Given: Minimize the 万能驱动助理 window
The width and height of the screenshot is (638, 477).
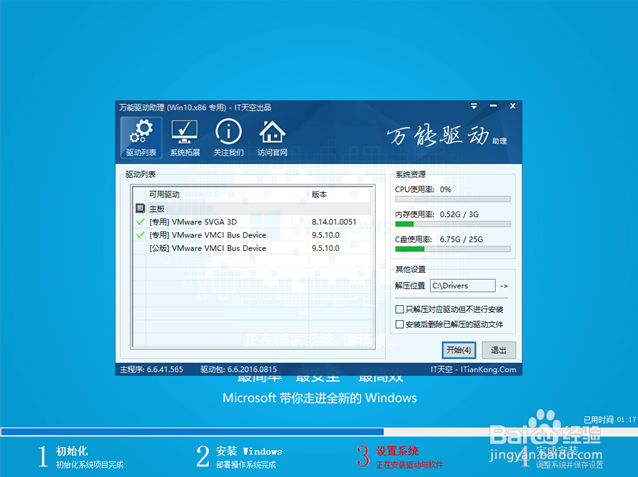Looking at the screenshot, I should pyautogui.click(x=494, y=106).
